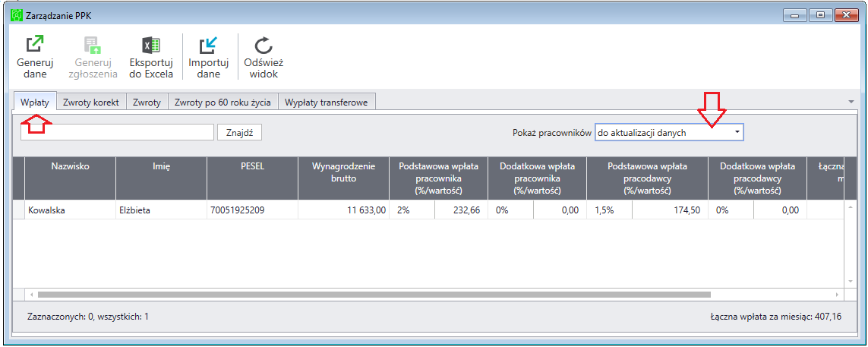
Task: Click the PESEL value 70051925209
Action: (x=252, y=210)
